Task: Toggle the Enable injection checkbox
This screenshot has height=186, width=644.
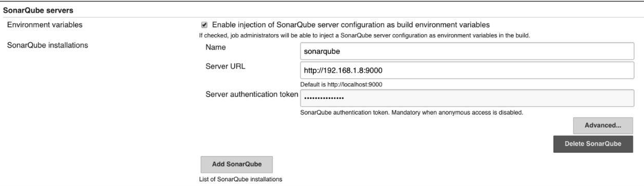Action: point(204,25)
